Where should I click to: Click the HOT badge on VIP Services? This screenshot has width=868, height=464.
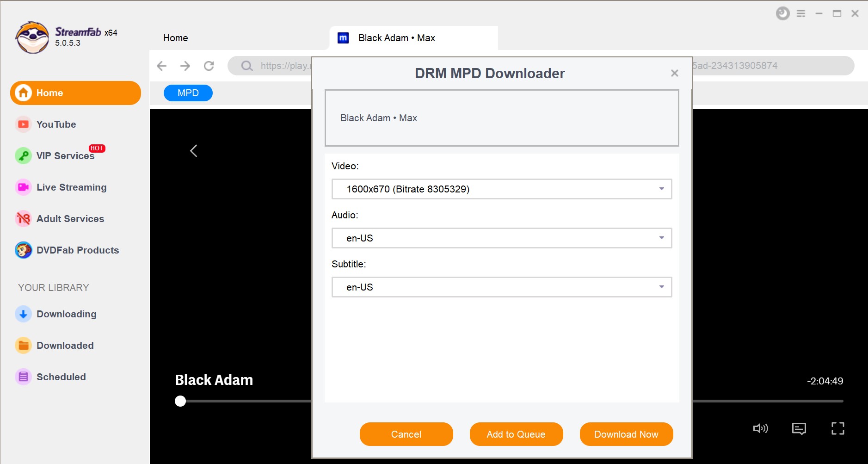click(97, 148)
